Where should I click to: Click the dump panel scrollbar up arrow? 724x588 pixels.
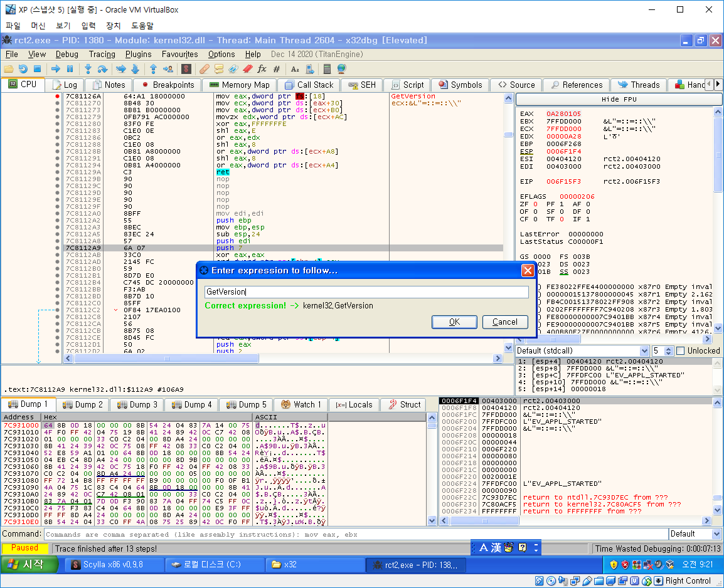pos(432,417)
